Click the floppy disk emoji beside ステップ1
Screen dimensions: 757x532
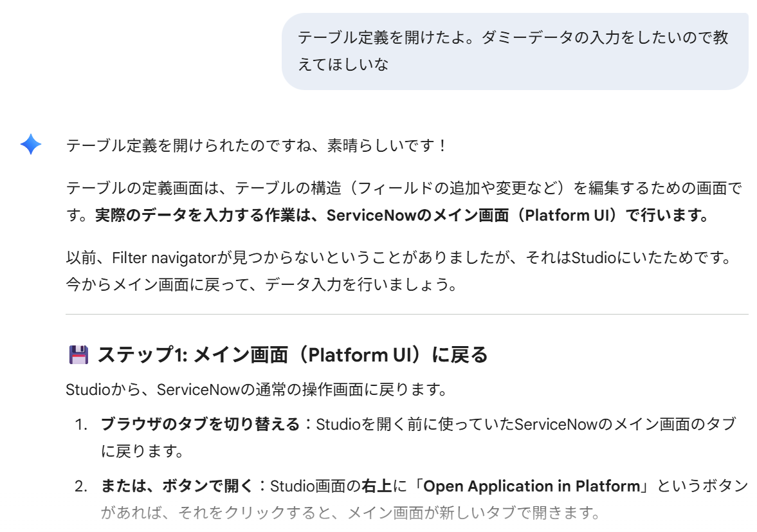click(78, 355)
